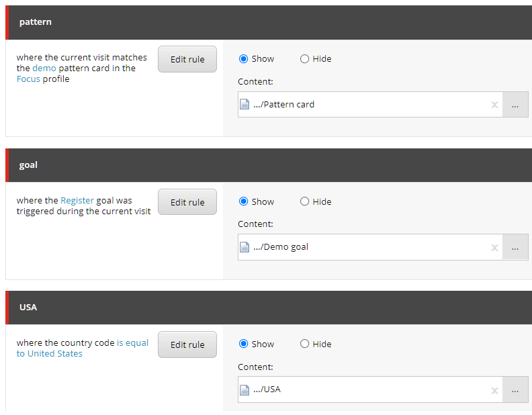
Task: Select Hide option for goal rule
Action: click(305, 201)
